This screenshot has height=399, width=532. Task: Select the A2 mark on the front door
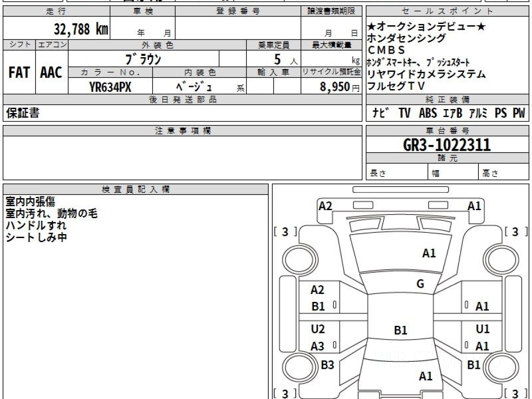pyautogui.click(x=317, y=290)
